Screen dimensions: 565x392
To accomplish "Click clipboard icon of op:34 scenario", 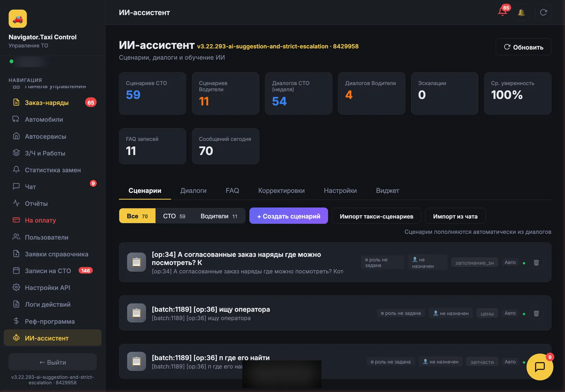I will coord(136,262).
